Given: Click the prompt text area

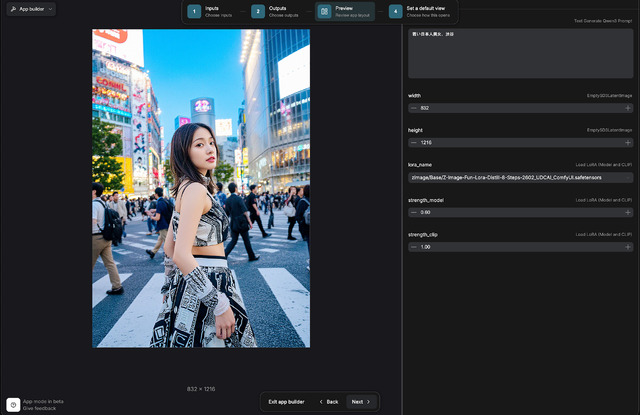Looking at the screenshot, I should tap(519, 53).
